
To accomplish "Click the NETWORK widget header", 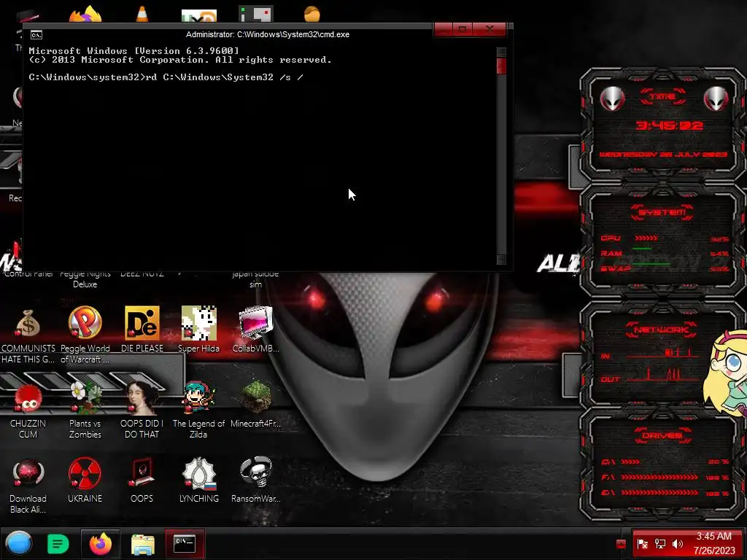I will pyautogui.click(x=662, y=330).
